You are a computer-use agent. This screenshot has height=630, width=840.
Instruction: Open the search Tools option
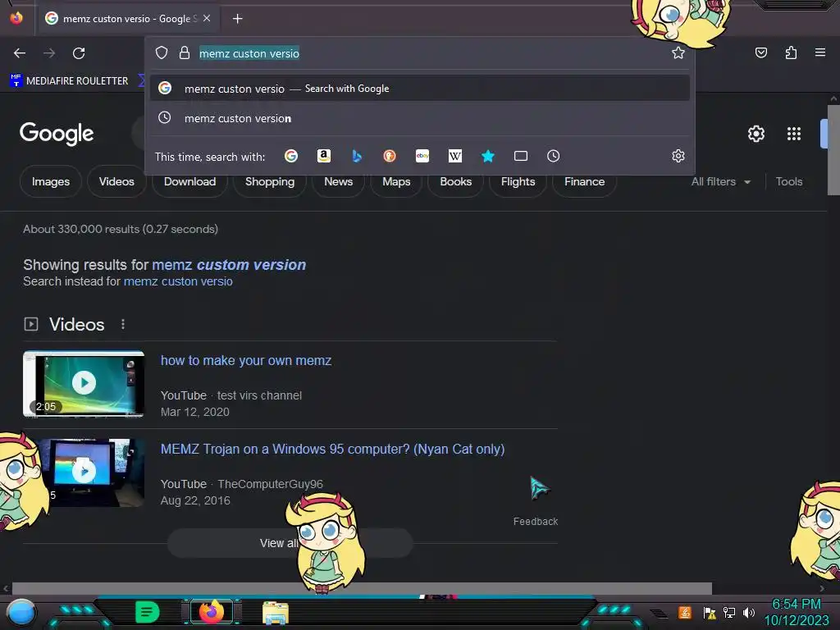(788, 181)
